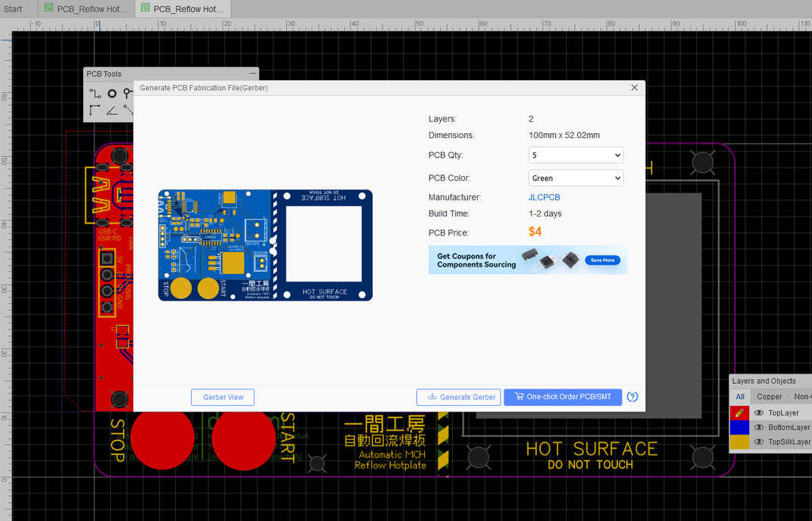Click the blue BottomLayer color swatch
The image size is (812, 521).
739,427
